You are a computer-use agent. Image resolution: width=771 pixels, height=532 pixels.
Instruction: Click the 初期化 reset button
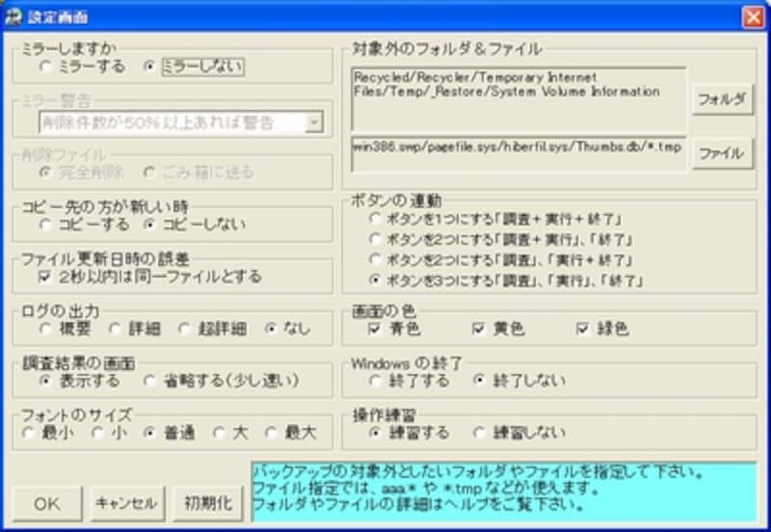pos(208,503)
